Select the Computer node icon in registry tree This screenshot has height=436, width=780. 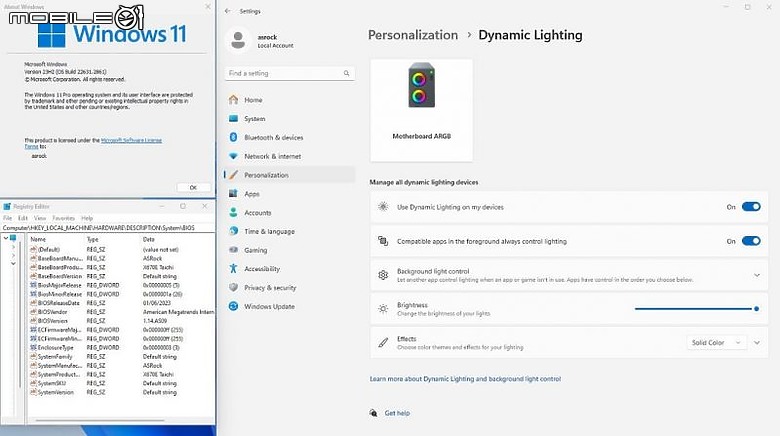(x=13, y=238)
